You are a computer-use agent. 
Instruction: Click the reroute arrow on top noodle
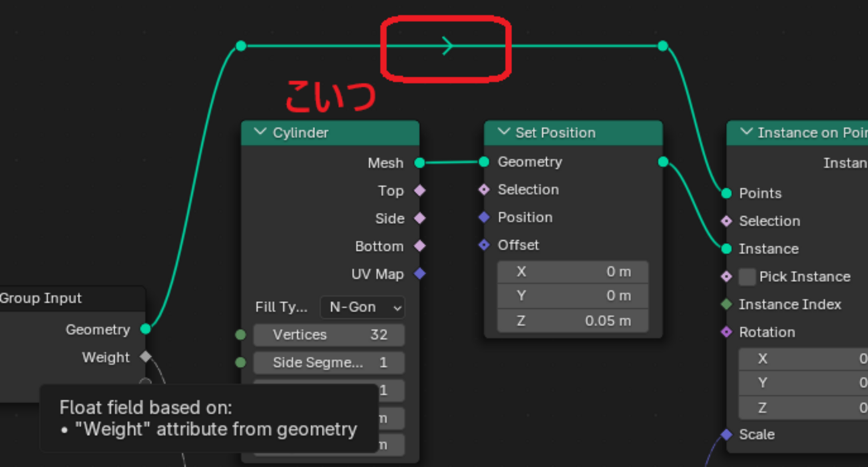point(447,46)
